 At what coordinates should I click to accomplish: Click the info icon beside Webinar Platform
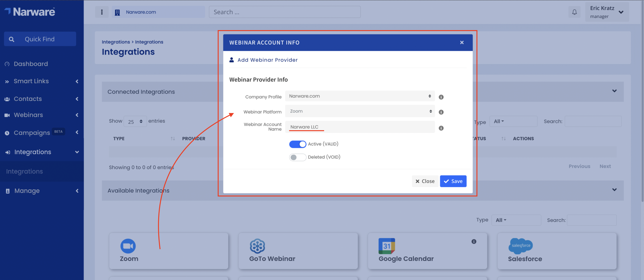(x=441, y=112)
